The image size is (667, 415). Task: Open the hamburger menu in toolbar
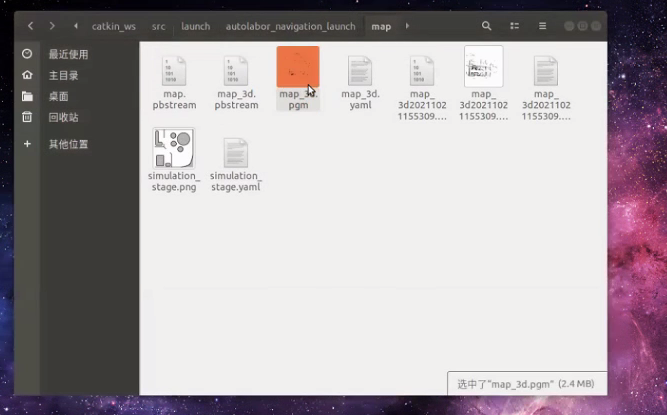(x=543, y=26)
